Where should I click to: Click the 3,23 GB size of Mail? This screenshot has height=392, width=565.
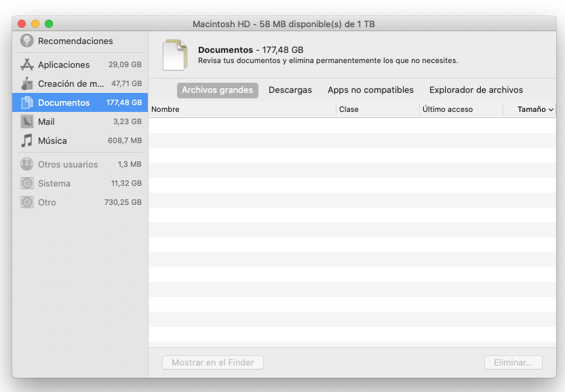click(128, 122)
